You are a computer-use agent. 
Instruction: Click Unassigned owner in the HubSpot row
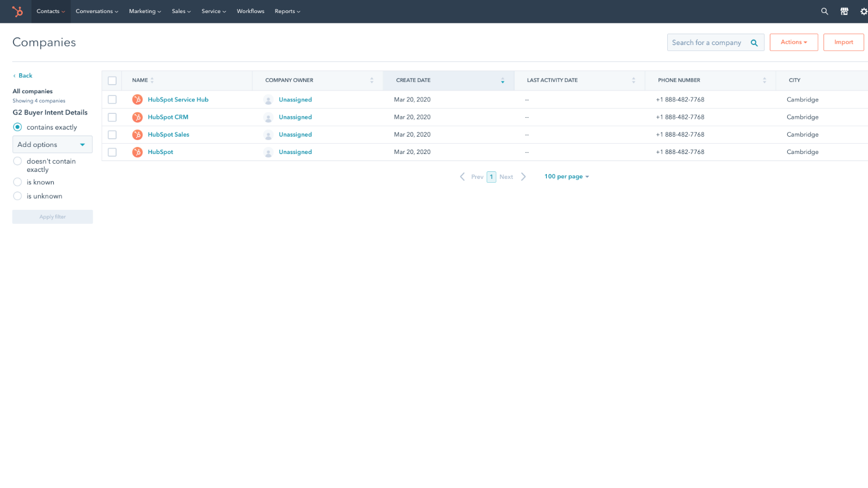[x=295, y=152]
